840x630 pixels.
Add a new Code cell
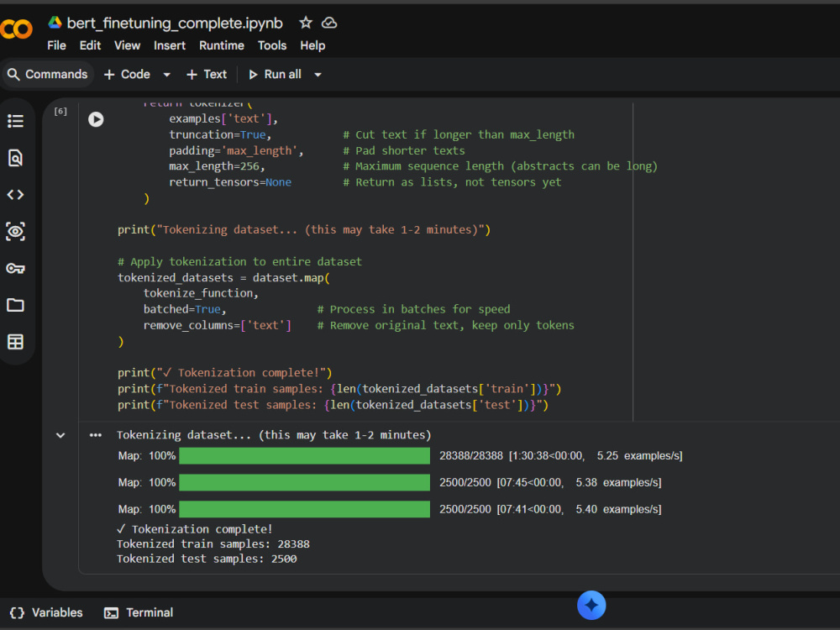pos(127,75)
